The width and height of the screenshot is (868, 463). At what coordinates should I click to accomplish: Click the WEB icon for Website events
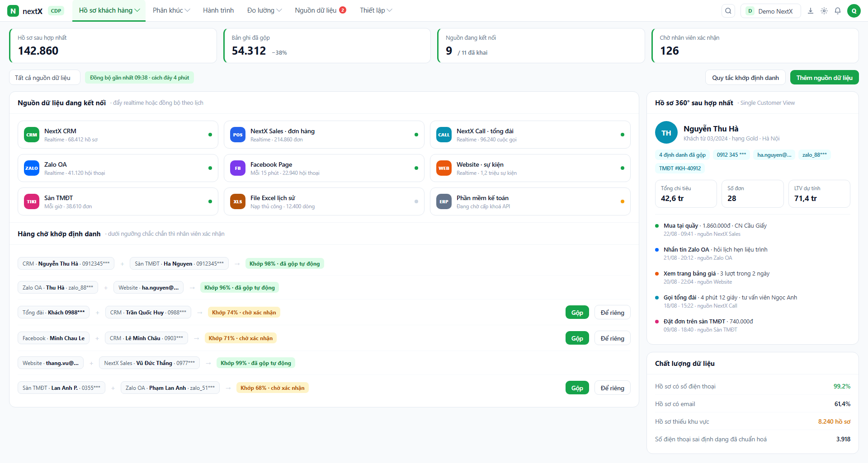(x=444, y=168)
